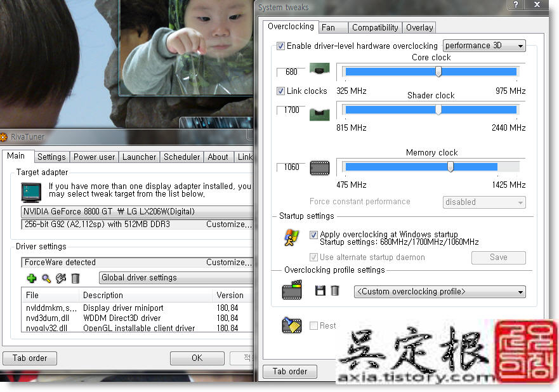This screenshot has width=559, height=392.
Task: Click the restore defaults broom icon
Action: pyautogui.click(x=292, y=325)
